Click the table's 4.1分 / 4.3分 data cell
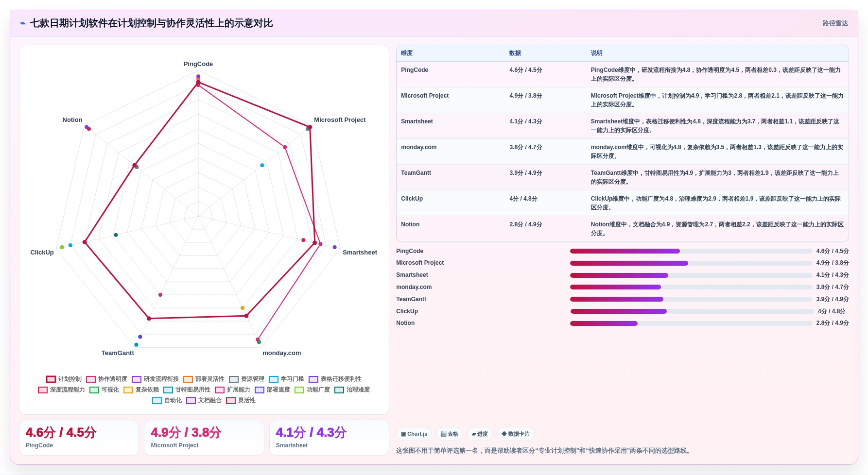Viewport: 868px width, 475px height. (x=526, y=121)
